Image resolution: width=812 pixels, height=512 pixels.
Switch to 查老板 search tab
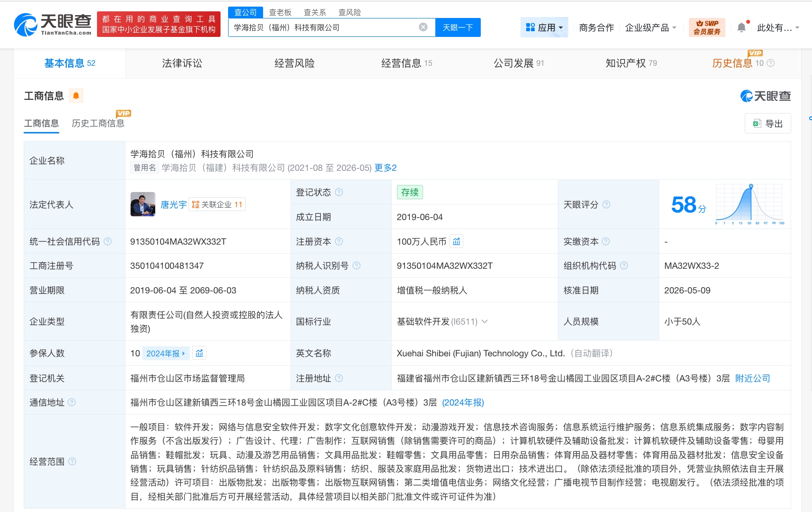280,12
